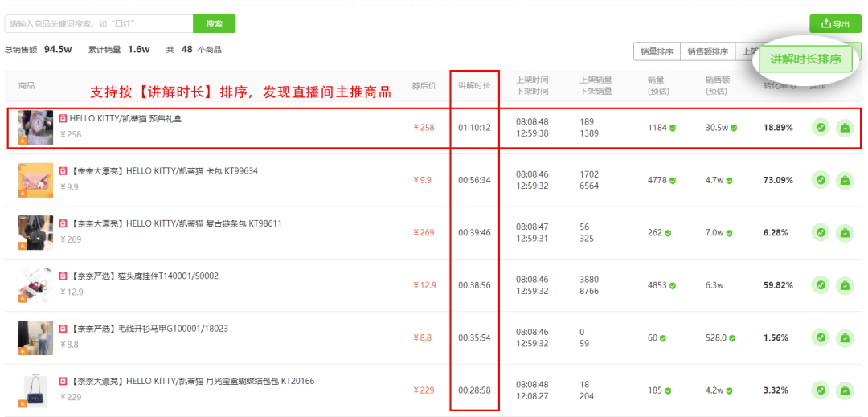
Task: Select coupon price ¥269
Action: coord(424,233)
